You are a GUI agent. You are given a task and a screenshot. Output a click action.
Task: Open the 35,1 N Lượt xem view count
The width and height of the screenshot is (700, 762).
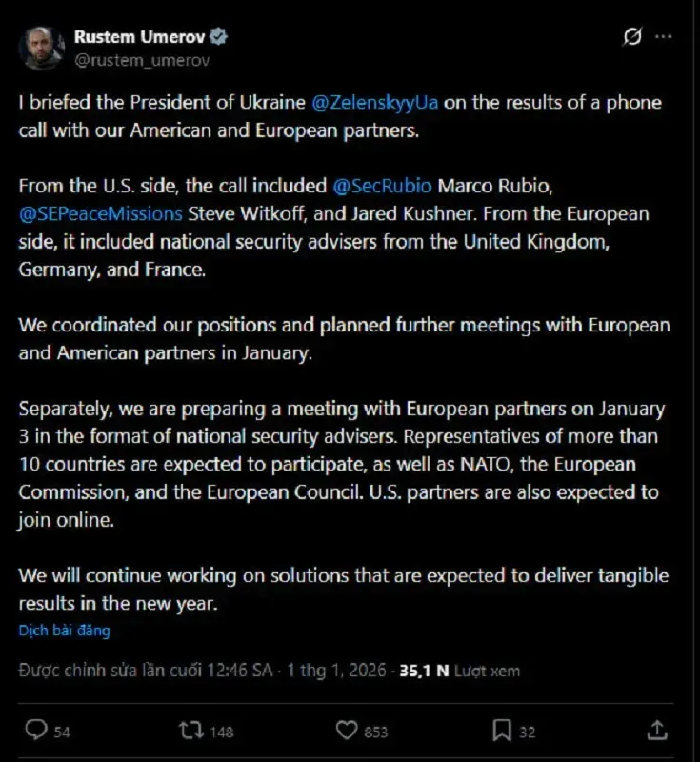point(459,671)
